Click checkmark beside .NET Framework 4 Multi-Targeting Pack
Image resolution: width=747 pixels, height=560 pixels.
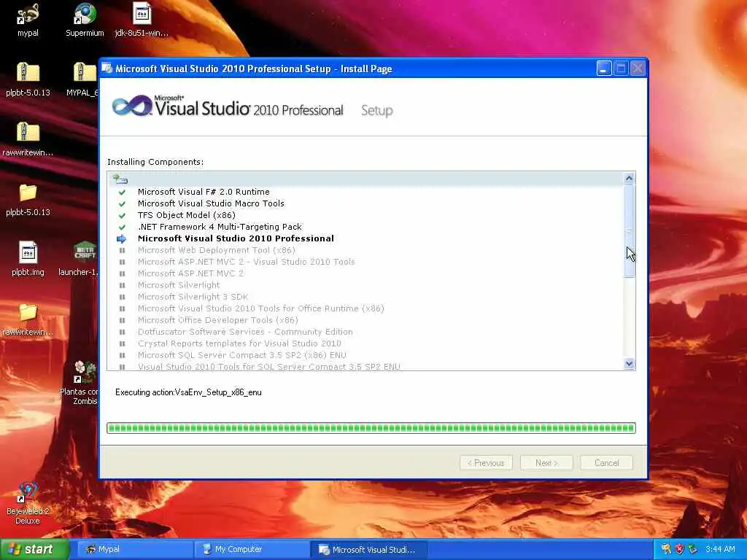122,227
